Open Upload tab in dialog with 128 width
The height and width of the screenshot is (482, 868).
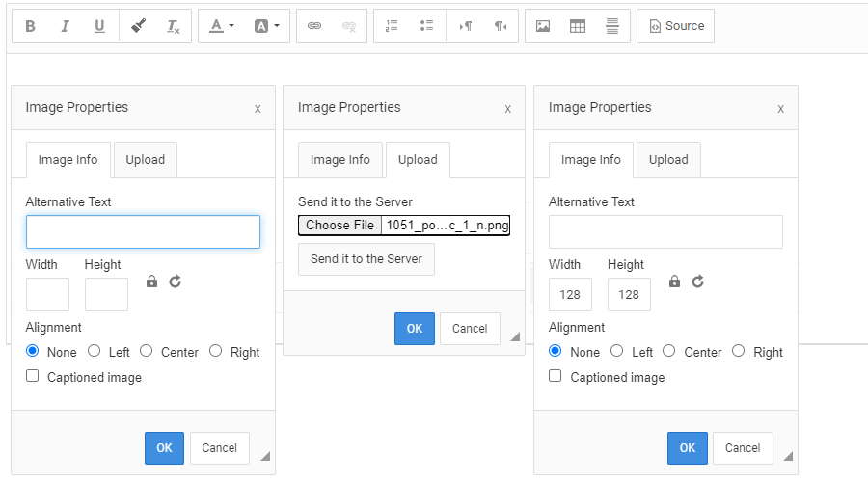pos(668,160)
